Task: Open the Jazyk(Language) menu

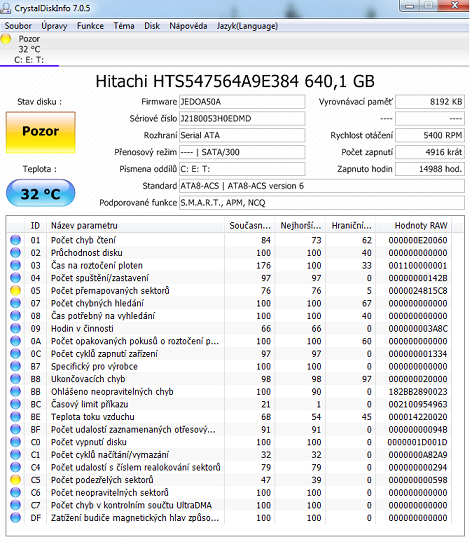Action: click(247, 26)
